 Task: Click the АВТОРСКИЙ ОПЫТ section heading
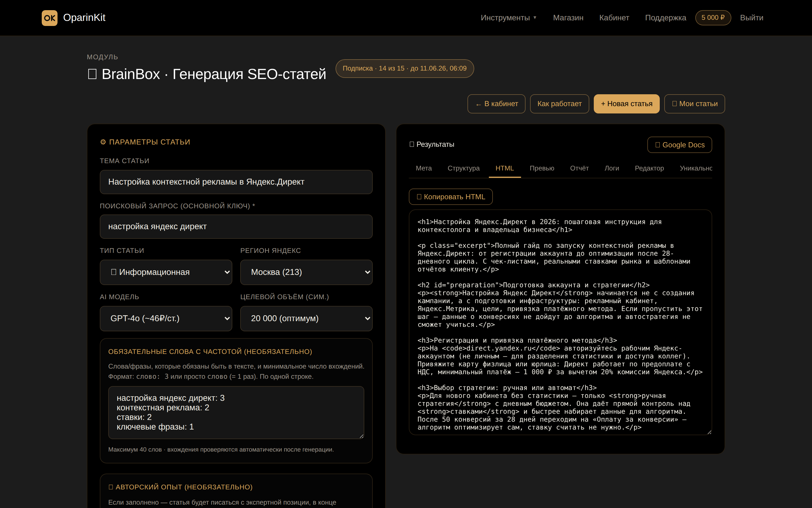[x=180, y=487]
